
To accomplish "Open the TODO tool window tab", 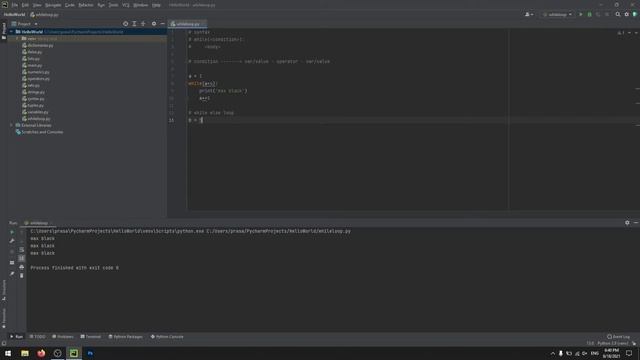I will pos(38,337).
